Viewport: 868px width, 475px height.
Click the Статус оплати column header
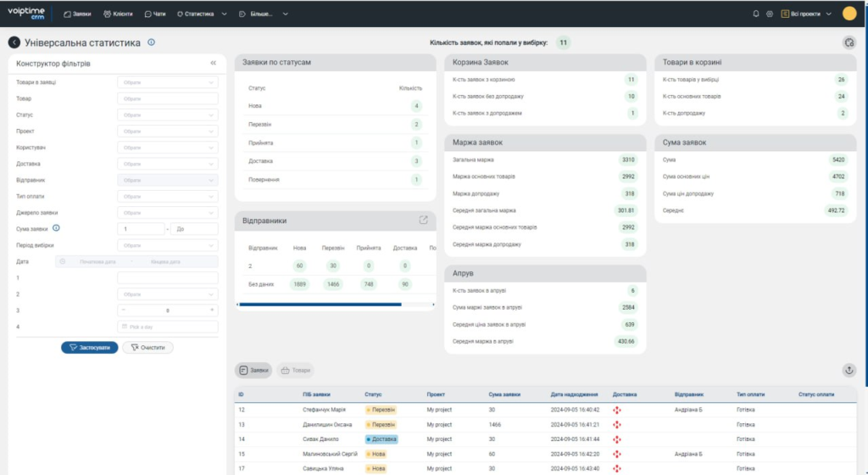pos(816,394)
